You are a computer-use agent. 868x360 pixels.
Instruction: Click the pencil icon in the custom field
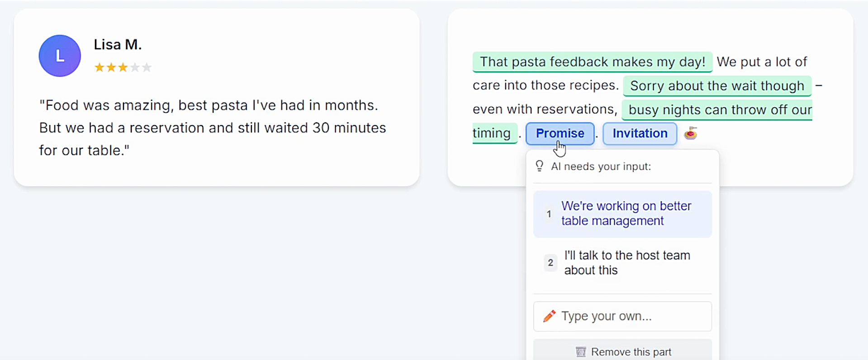coord(549,316)
